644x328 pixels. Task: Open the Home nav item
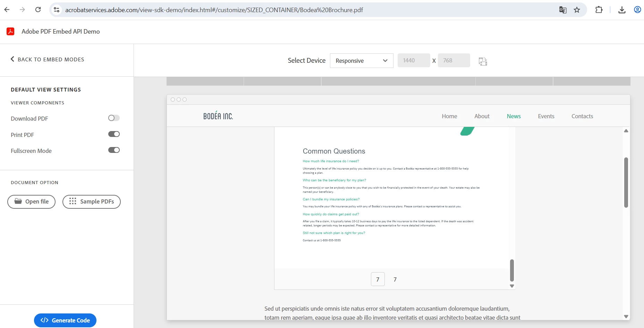coord(449,116)
